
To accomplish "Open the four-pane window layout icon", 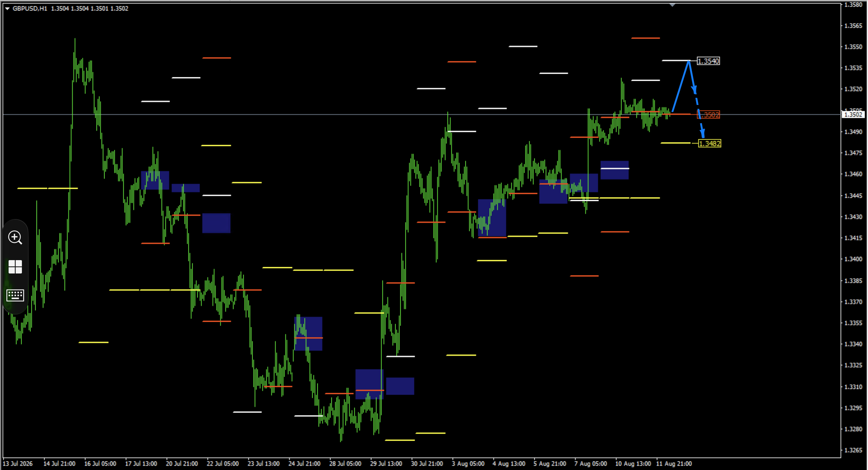I will click(x=15, y=267).
